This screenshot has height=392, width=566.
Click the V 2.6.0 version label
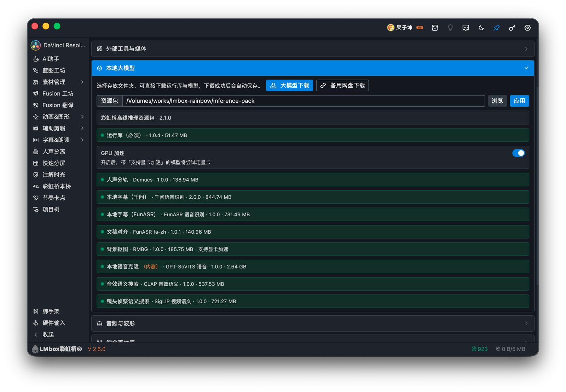point(97,349)
